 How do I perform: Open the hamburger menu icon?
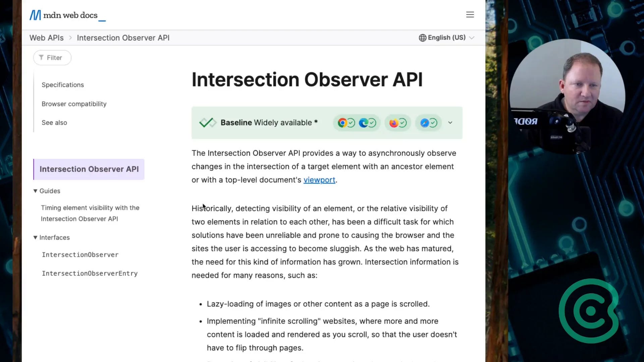click(470, 15)
